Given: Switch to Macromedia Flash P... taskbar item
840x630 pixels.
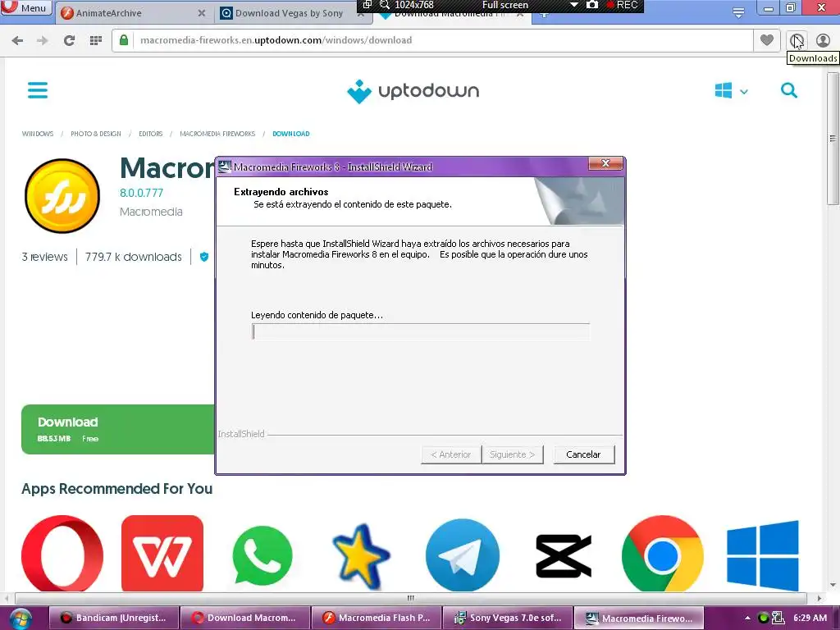Looking at the screenshot, I should pos(377,619).
